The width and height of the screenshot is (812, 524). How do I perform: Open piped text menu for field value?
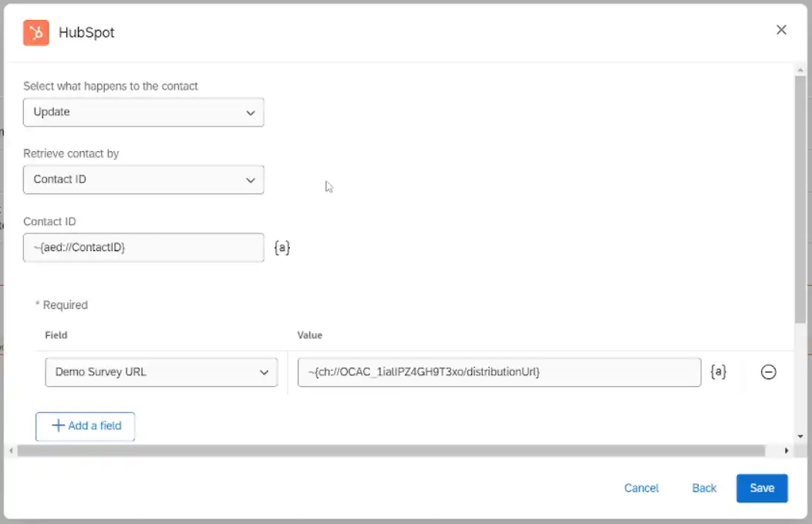(718, 372)
